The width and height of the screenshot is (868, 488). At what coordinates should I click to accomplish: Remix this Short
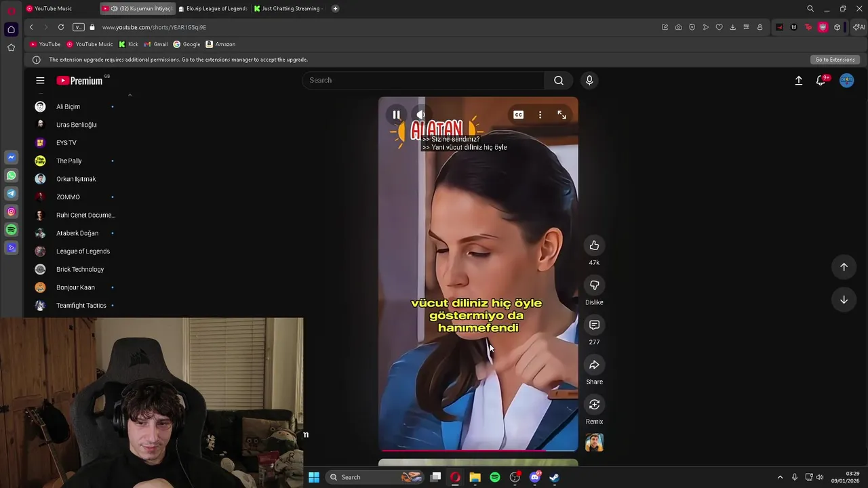[x=594, y=405]
